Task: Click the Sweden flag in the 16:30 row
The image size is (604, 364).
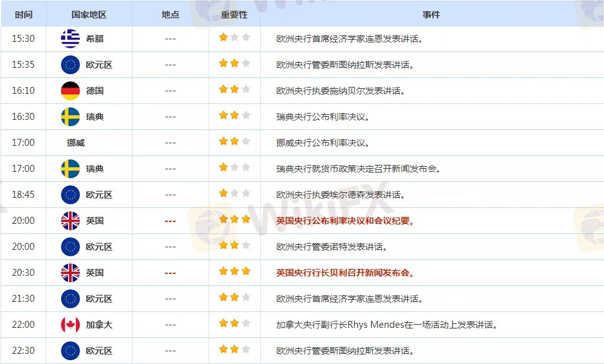Action: (x=70, y=117)
